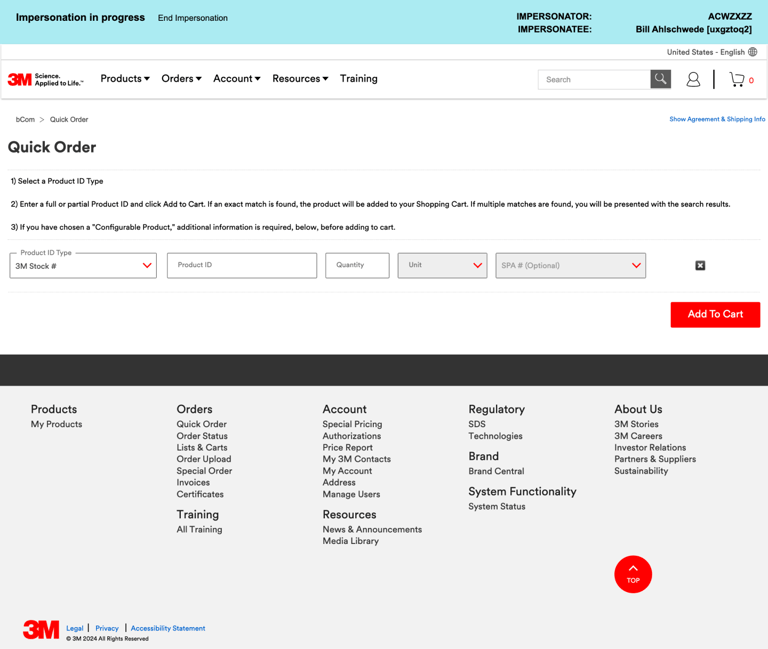Open Special Order footer link
This screenshot has height=649, width=768.
204,471
